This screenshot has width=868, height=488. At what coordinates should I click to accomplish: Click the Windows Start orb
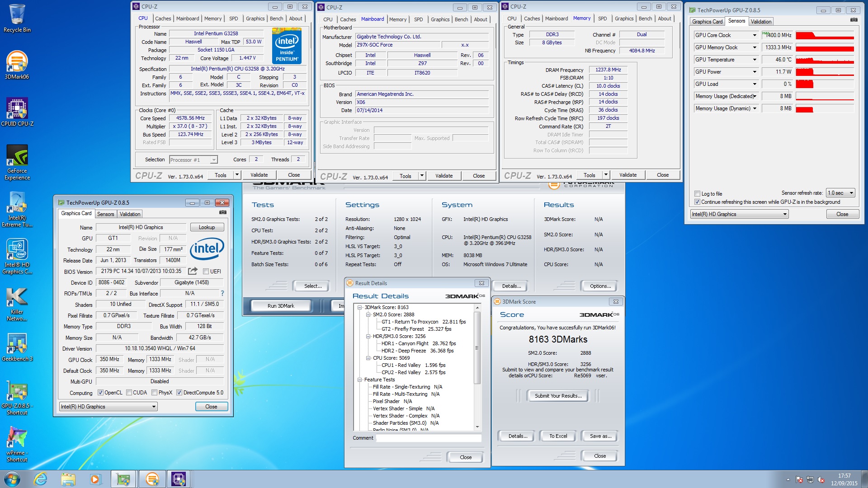12,479
